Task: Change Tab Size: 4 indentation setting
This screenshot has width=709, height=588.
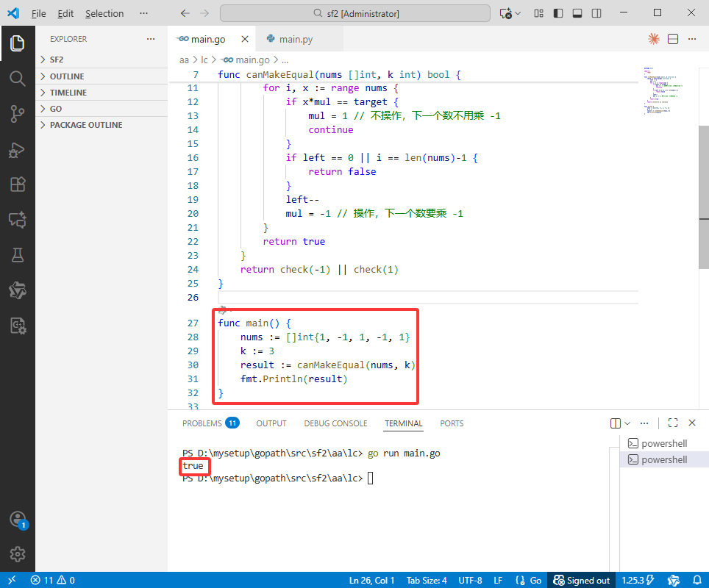Action: coord(427,580)
